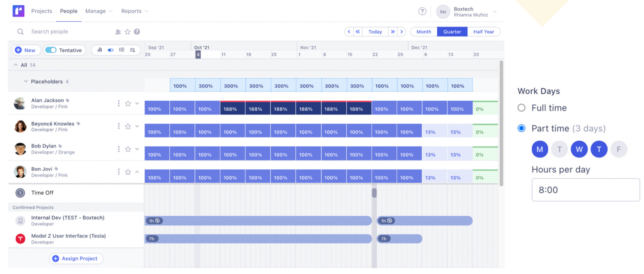Select the Full time radio button
Viewport: 644px width, 274px height.
pos(521,107)
